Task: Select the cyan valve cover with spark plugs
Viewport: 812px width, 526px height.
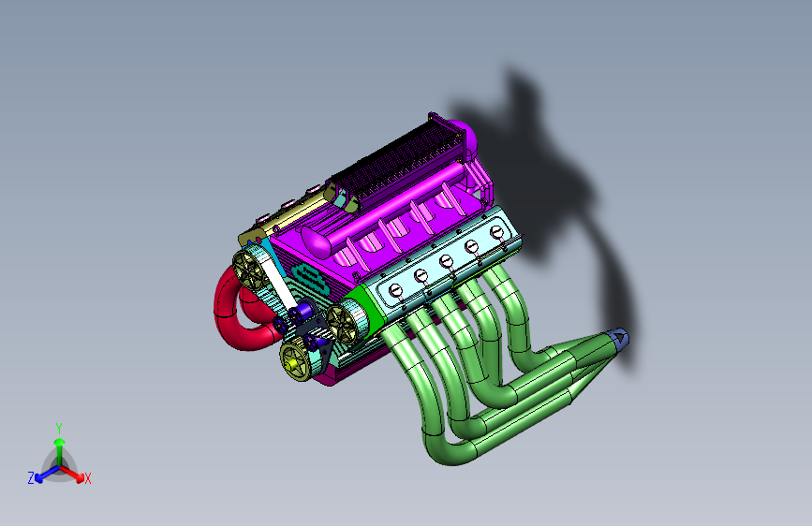Action: pos(446,261)
